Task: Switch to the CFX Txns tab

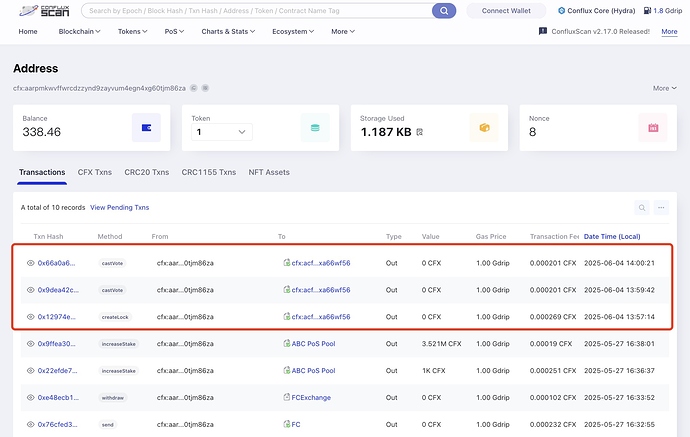Action: coord(95,172)
